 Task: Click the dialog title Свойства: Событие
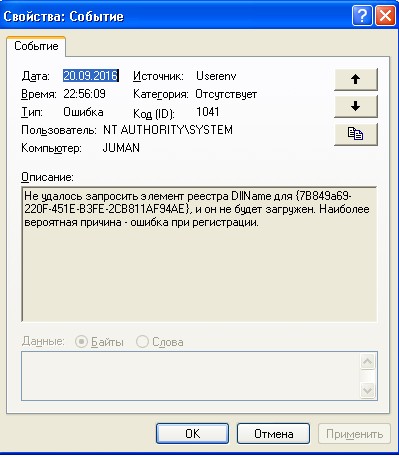click(64, 16)
